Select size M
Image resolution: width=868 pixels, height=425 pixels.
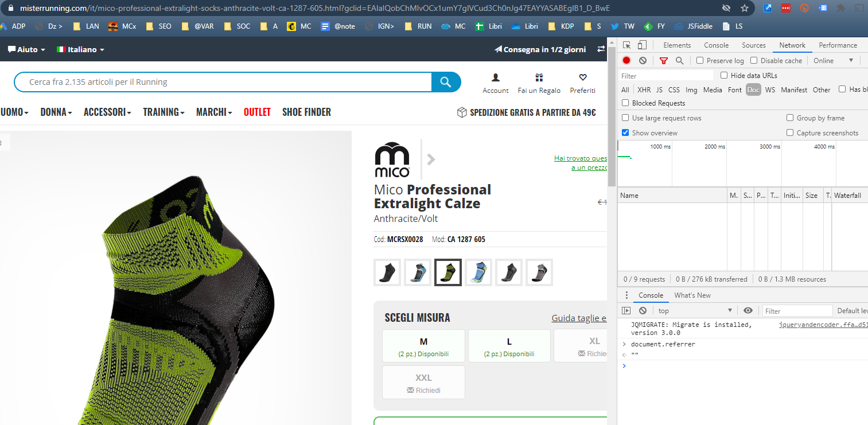pos(423,346)
